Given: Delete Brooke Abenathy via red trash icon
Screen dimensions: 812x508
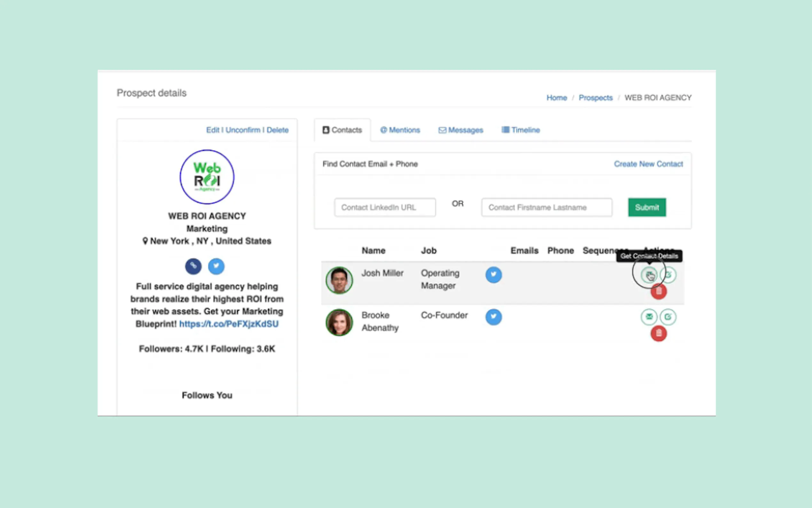Looking at the screenshot, I should [x=658, y=333].
